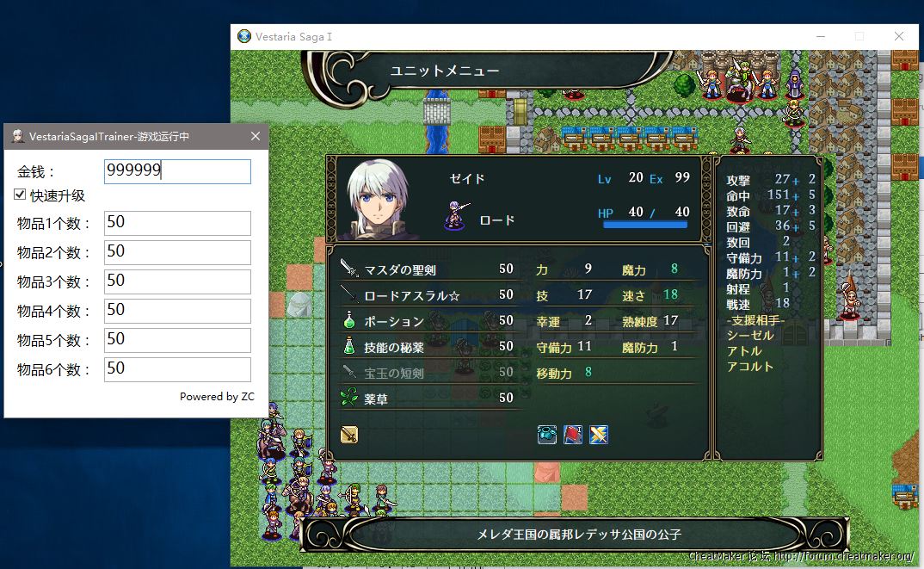Click the マスダの聖剣 sword icon
Viewport: 924px width, 569px height.
coord(348,269)
